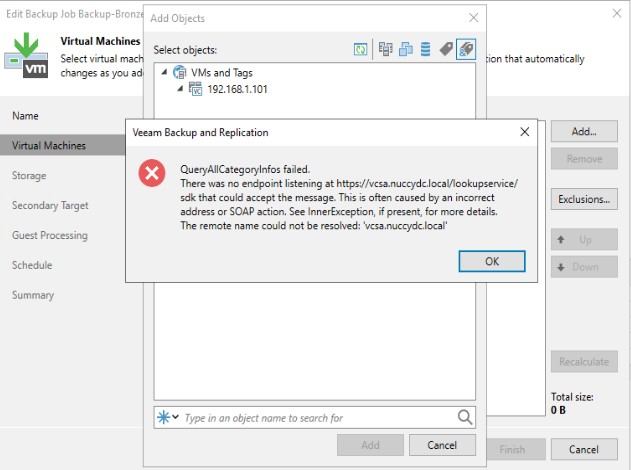The image size is (631, 470).
Task: Click the VM backup job icon in header
Action: point(26,55)
